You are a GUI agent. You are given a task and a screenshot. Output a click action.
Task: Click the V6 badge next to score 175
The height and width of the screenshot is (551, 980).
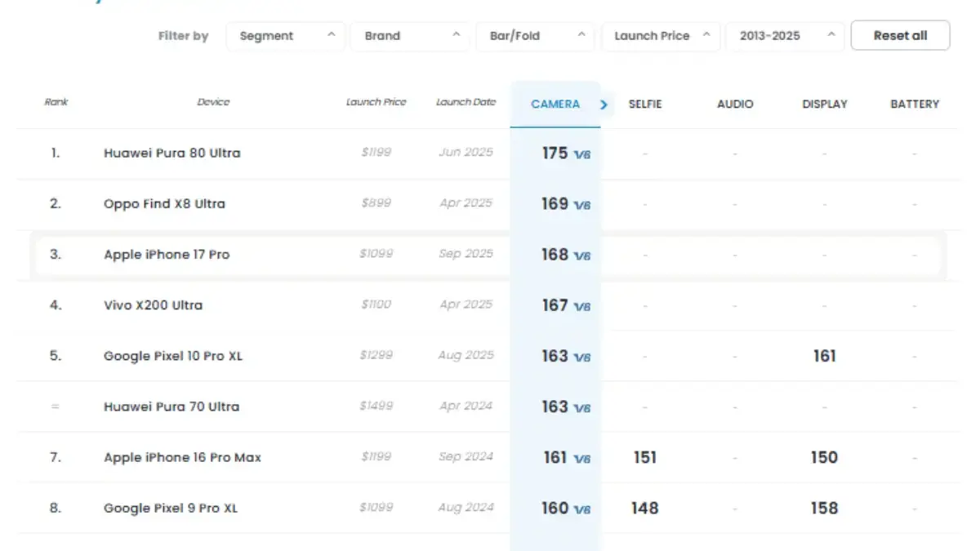click(581, 154)
